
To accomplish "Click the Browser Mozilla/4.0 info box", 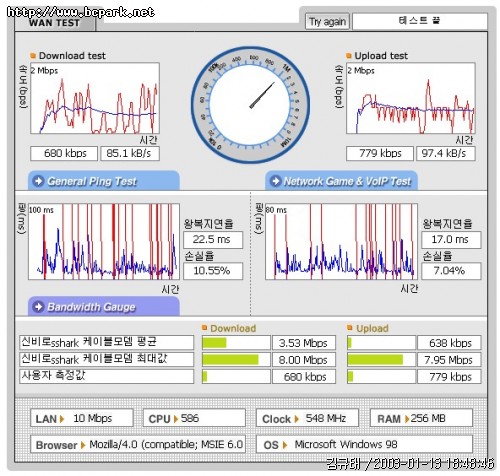I will click(x=138, y=444).
